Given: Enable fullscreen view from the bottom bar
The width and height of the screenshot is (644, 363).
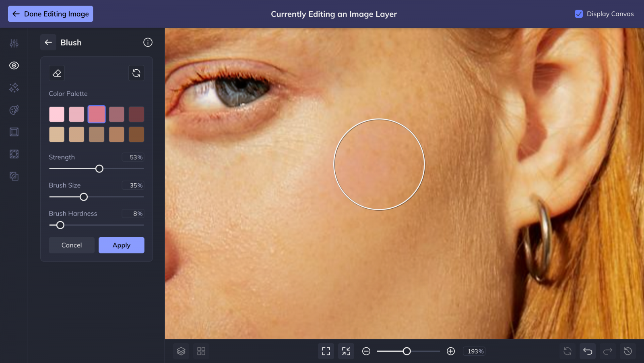Looking at the screenshot, I should [x=326, y=351].
